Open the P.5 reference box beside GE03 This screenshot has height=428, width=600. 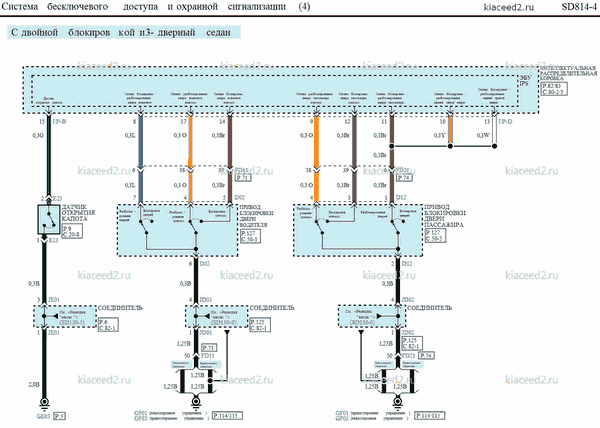click(x=59, y=416)
